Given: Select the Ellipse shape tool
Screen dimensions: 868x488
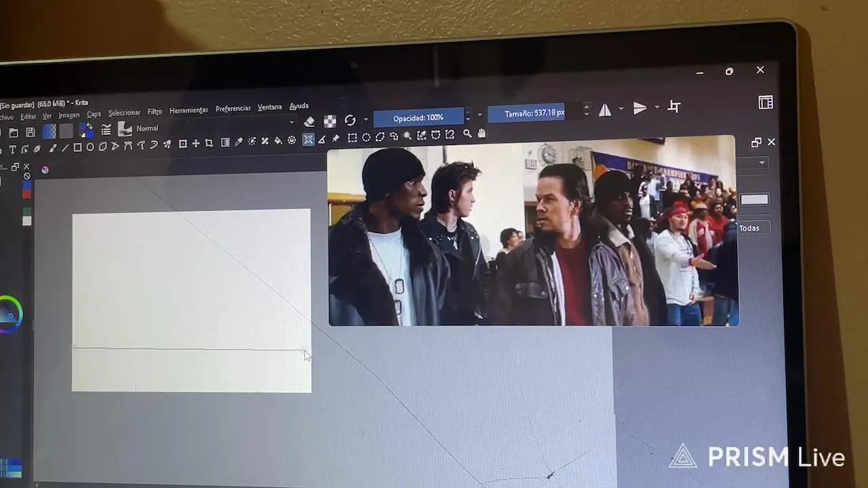Looking at the screenshot, I should click(x=90, y=146).
